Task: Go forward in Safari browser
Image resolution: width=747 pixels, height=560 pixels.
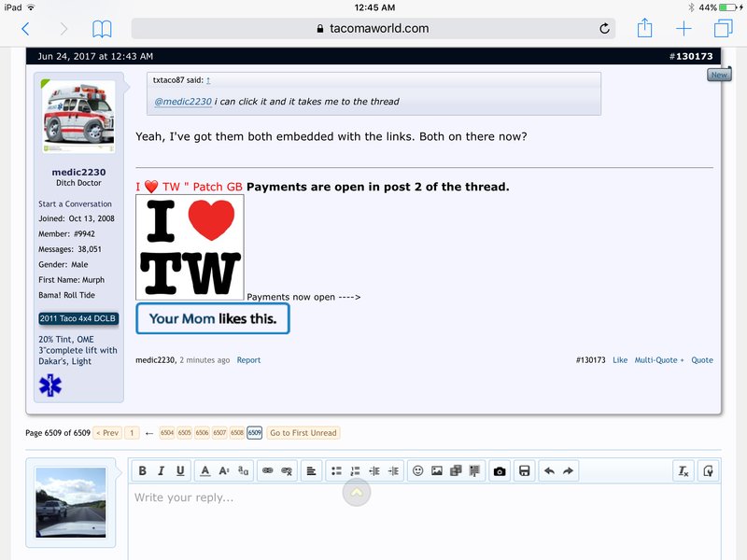Action: (x=63, y=29)
